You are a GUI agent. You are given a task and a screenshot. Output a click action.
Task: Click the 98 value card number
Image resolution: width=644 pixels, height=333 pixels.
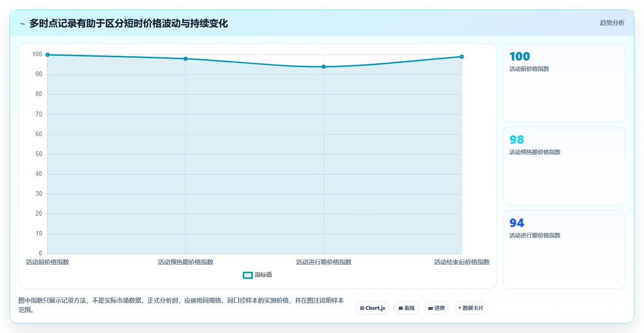coord(516,140)
